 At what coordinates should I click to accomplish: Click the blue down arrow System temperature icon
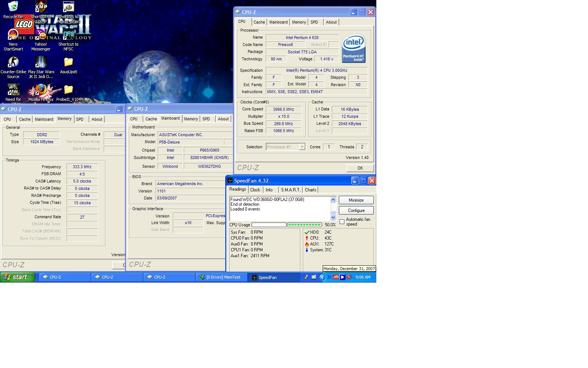[x=307, y=250]
